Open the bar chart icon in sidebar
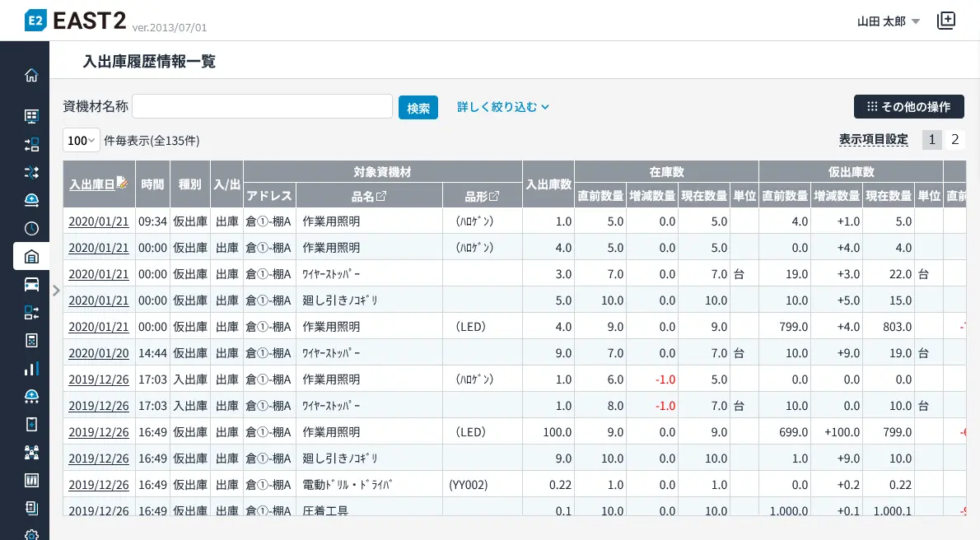The height and width of the screenshot is (540, 980). pyautogui.click(x=31, y=368)
